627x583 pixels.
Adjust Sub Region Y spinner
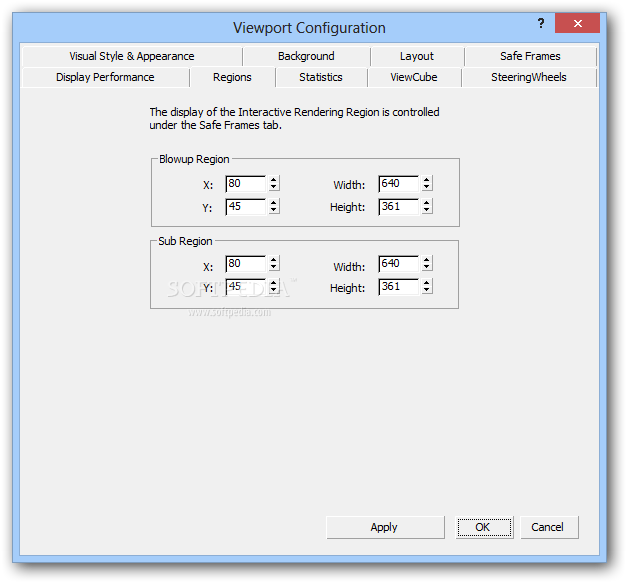pyautogui.click(x=274, y=286)
